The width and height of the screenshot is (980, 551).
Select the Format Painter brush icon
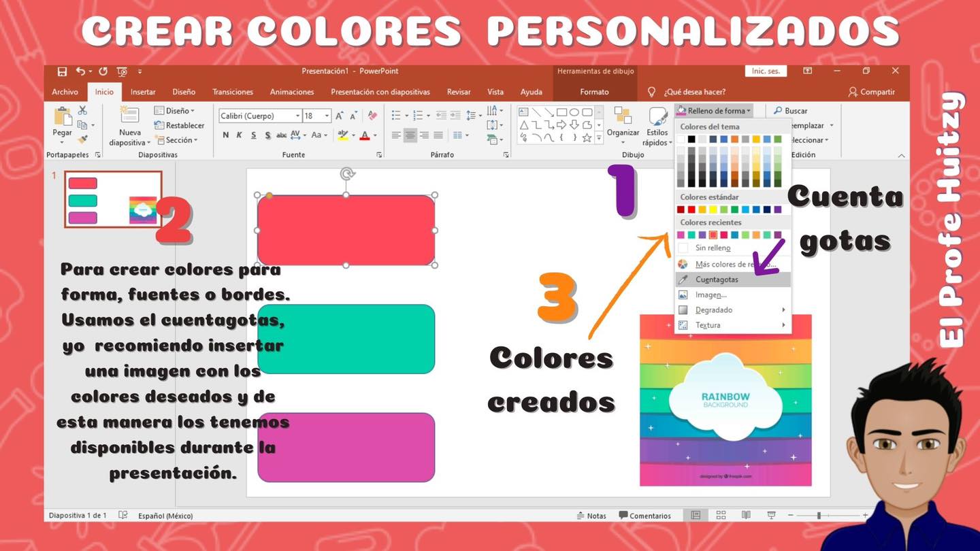pos(82,139)
